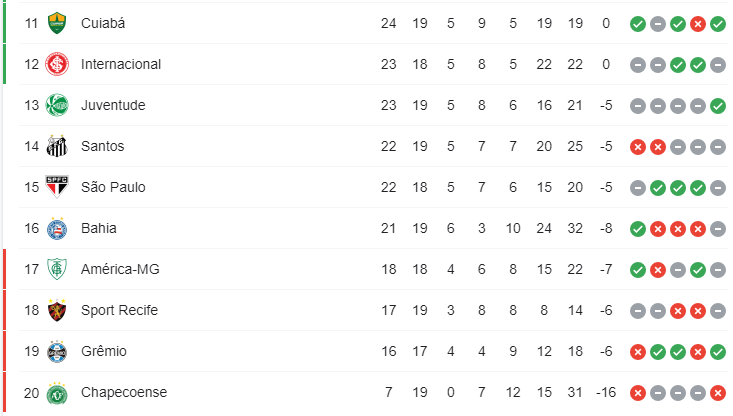
Task: Select Bahia's green win form icon
Action: tap(638, 229)
